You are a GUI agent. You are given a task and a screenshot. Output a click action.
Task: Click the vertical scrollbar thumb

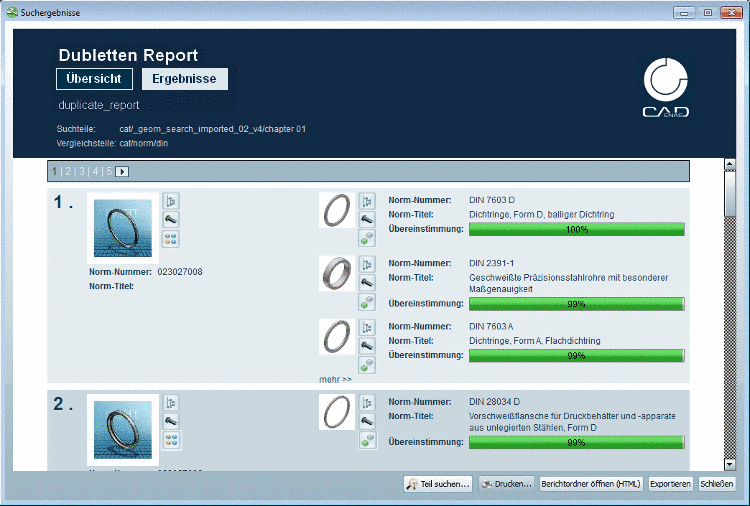[x=730, y=193]
